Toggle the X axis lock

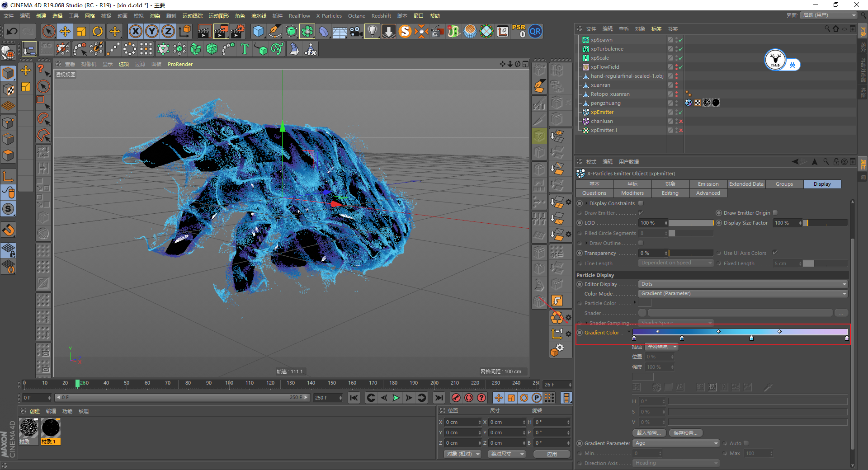tap(135, 31)
